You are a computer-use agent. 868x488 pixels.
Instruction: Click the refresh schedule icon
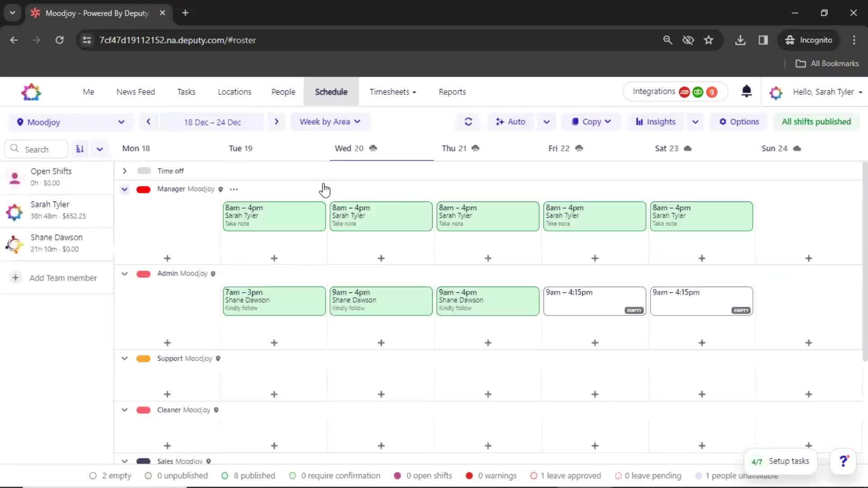[x=468, y=122]
